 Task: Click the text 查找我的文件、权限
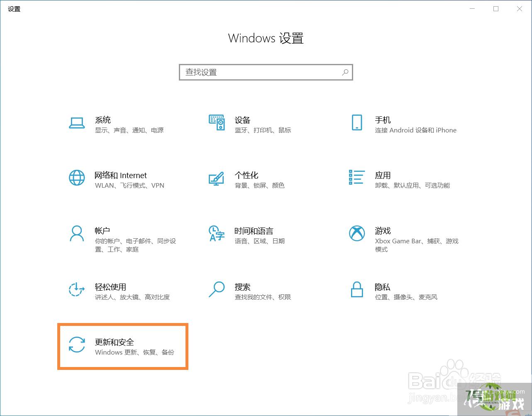coord(263,297)
